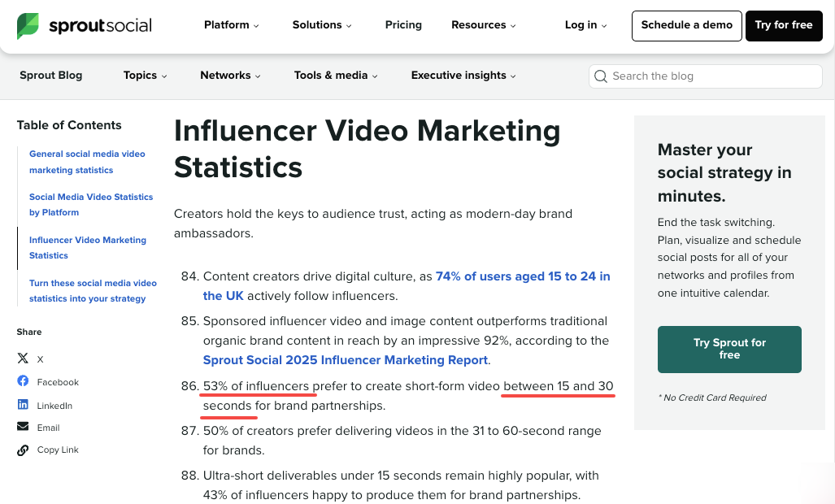Open the Resources dropdown
835x504 pixels.
coord(484,25)
